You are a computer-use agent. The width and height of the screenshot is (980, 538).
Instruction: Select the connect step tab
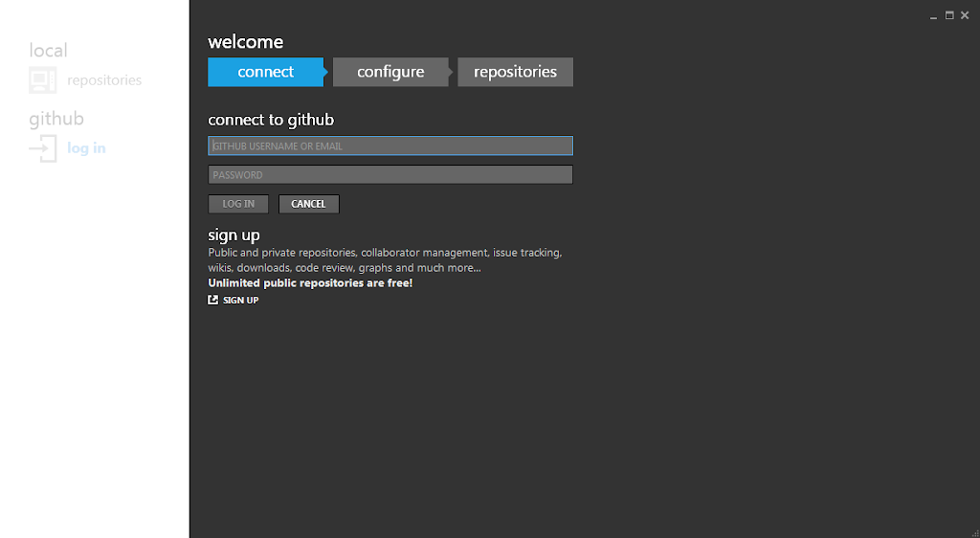coord(266,72)
